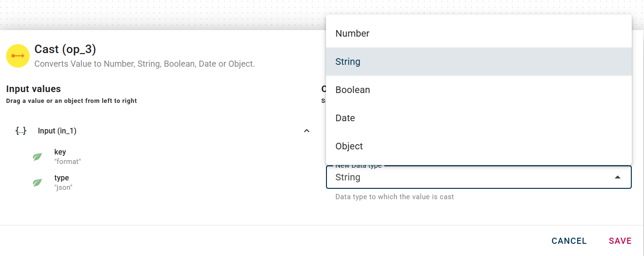Choose Number from the data type list

pyautogui.click(x=352, y=33)
